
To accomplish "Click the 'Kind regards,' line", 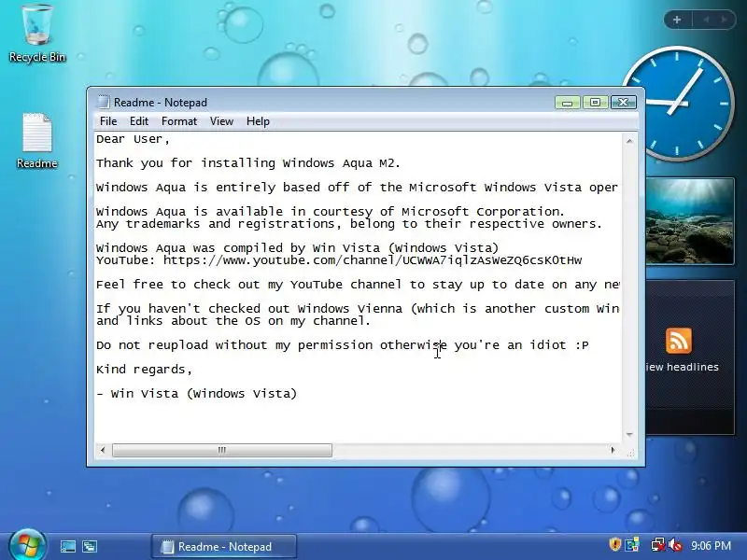I will point(145,370).
